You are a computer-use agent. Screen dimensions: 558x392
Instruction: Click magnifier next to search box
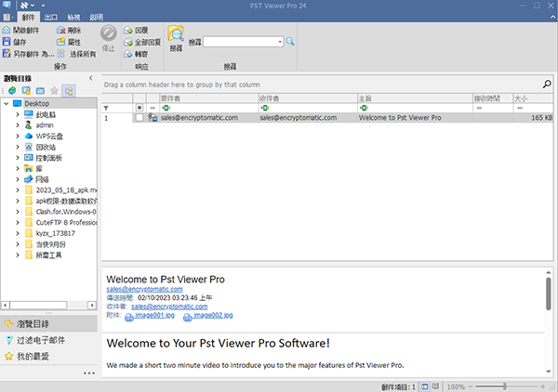[x=290, y=42]
